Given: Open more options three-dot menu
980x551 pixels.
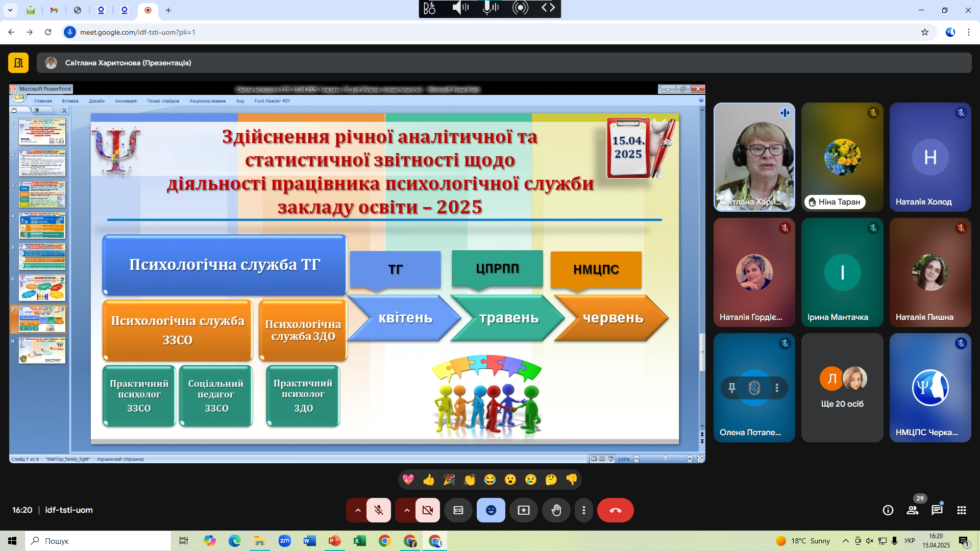Looking at the screenshot, I should coord(584,510).
